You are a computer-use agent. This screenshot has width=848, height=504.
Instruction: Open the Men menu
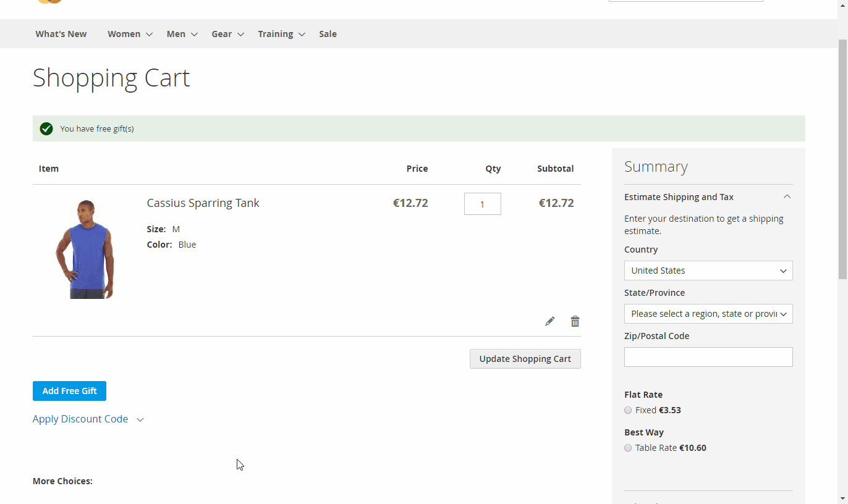pos(182,34)
